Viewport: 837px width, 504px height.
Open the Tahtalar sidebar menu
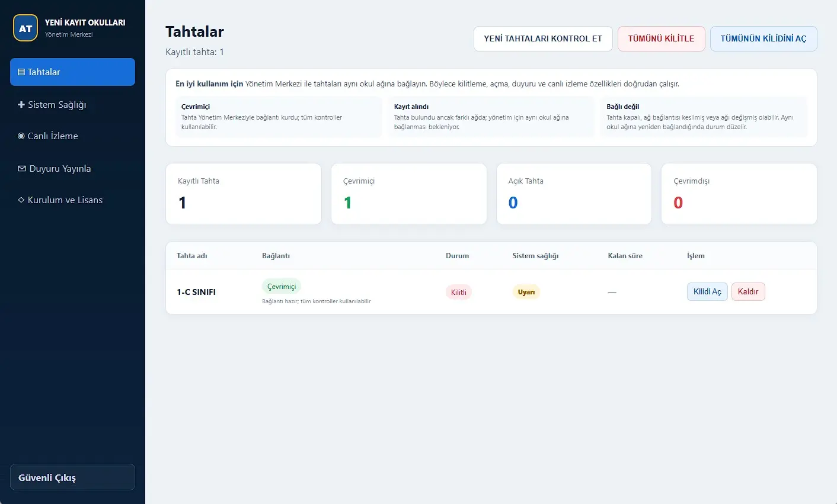[72, 72]
